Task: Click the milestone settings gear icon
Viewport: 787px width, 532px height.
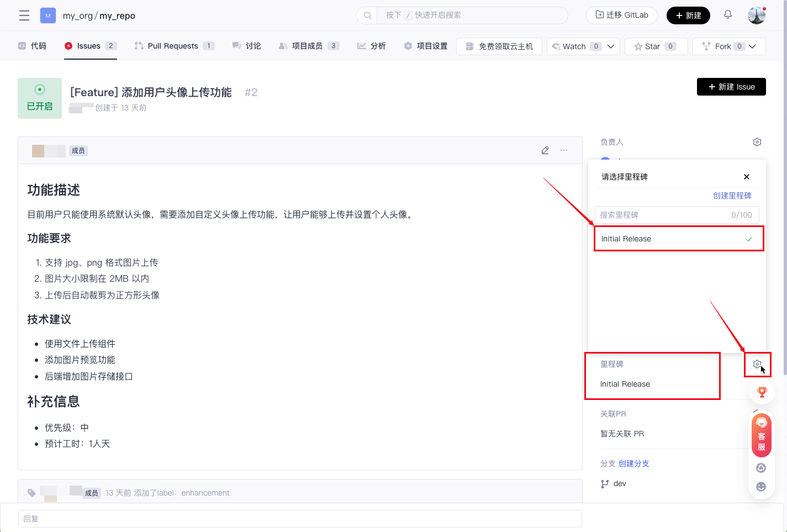Action: (x=757, y=364)
